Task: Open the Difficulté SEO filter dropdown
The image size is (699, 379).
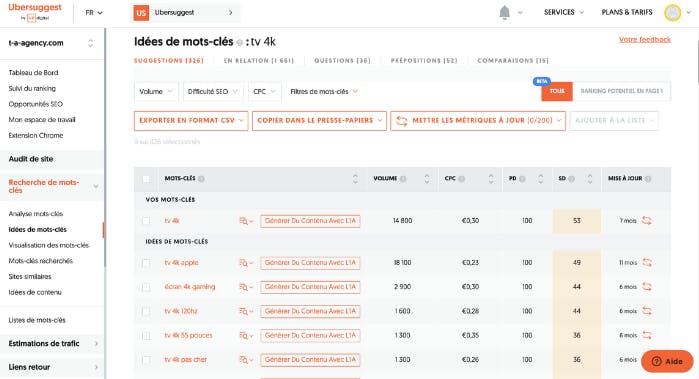Action: click(213, 91)
